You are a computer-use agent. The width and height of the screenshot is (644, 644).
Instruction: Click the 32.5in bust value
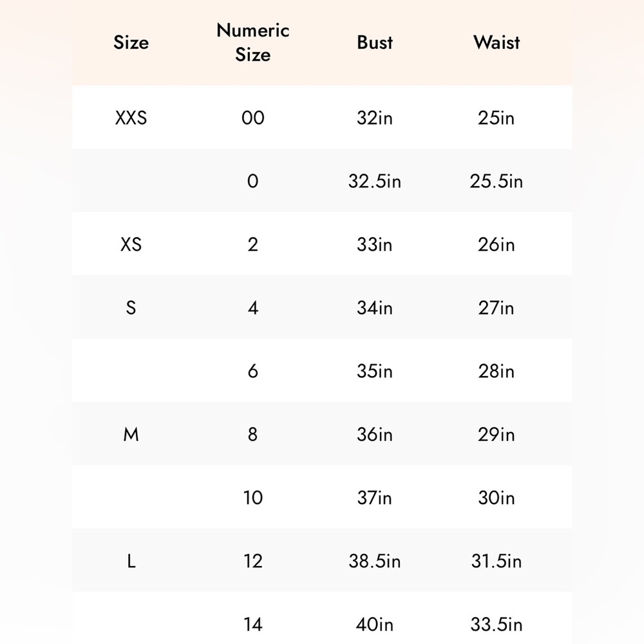[375, 181]
